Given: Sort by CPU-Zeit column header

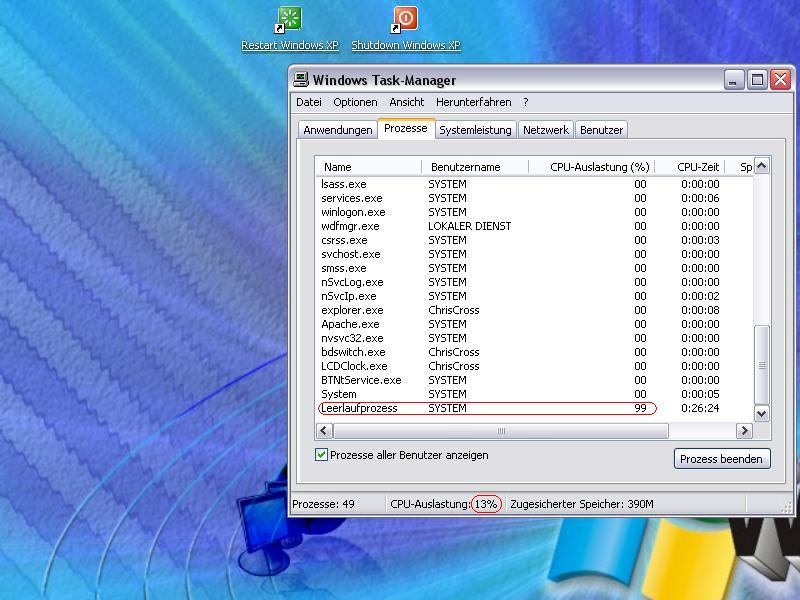Looking at the screenshot, I should pos(689,167).
